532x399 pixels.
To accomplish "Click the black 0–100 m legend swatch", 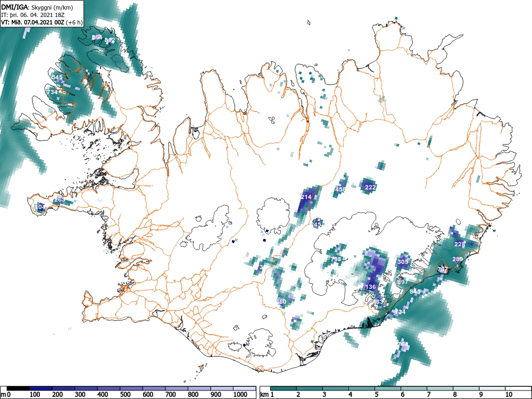I will pos(18,388).
